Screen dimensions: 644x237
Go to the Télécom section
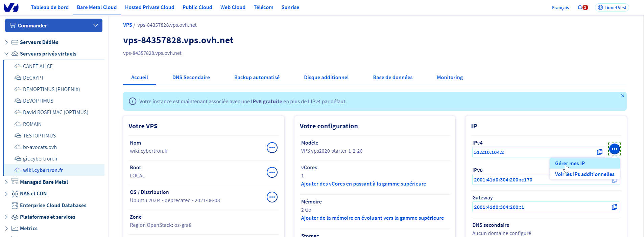click(x=264, y=7)
